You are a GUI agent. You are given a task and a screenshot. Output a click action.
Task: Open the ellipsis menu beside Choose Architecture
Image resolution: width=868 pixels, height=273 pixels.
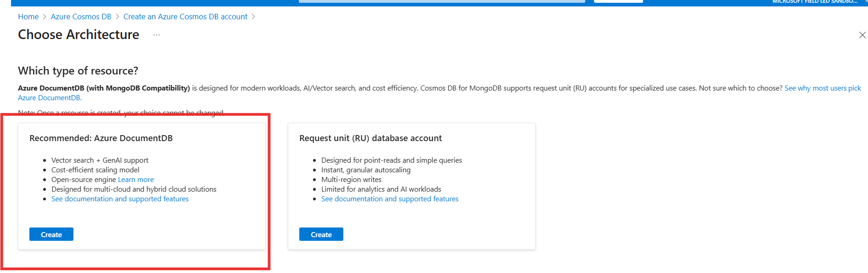click(157, 35)
